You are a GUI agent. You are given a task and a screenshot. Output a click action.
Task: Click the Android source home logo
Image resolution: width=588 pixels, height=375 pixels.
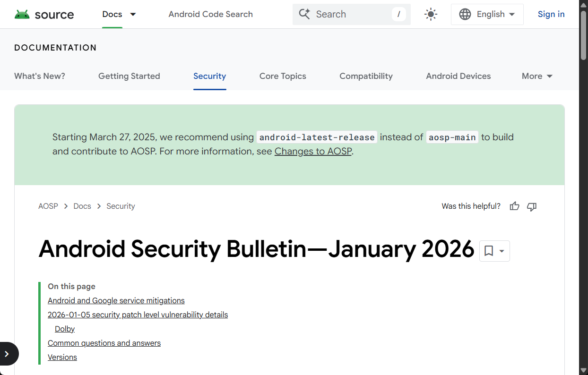44,14
